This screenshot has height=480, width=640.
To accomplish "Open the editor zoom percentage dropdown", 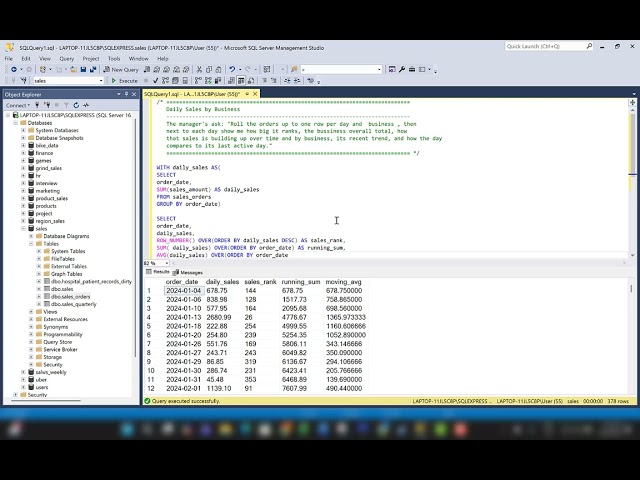I will tap(167, 263).
